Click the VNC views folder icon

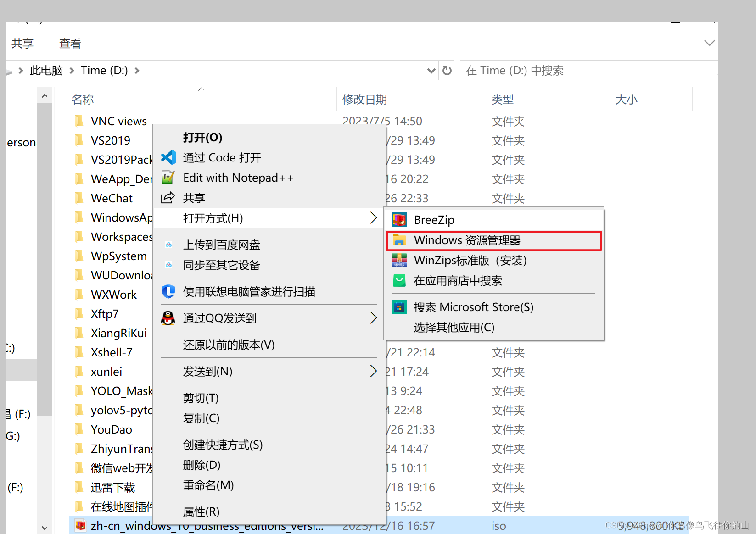click(x=79, y=121)
